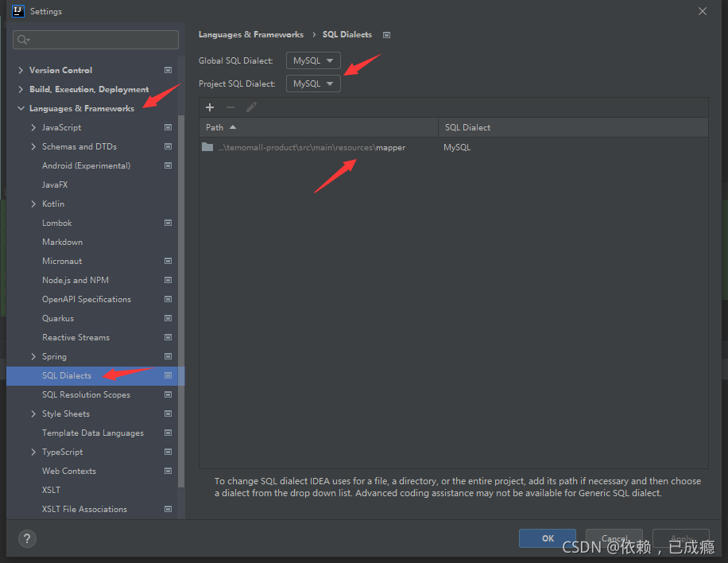This screenshot has height=563, width=728.
Task: Click the add path plus icon
Action: click(210, 108)
